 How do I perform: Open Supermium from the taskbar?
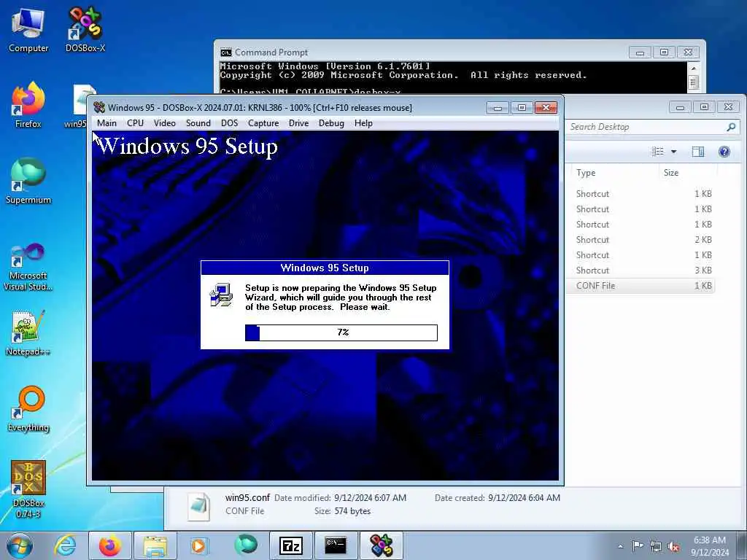click(246, 545)
